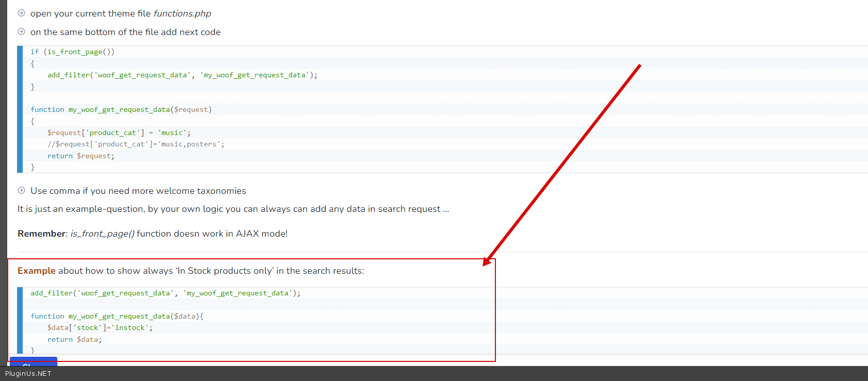Click the 'function my_woof_get_request_data($request)' line
This screenshot has height=381, width=868.
(121, 110)
